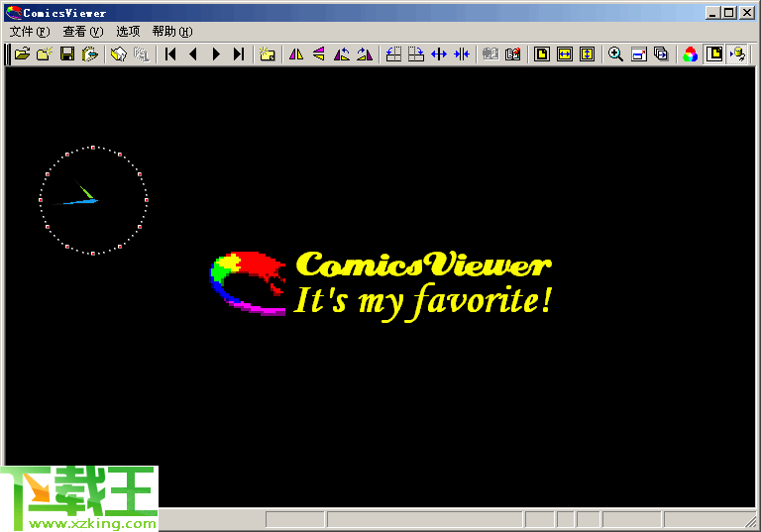761x532 pixels.
Task: Click the blue inward arrows merge icon
Action: 462,53
